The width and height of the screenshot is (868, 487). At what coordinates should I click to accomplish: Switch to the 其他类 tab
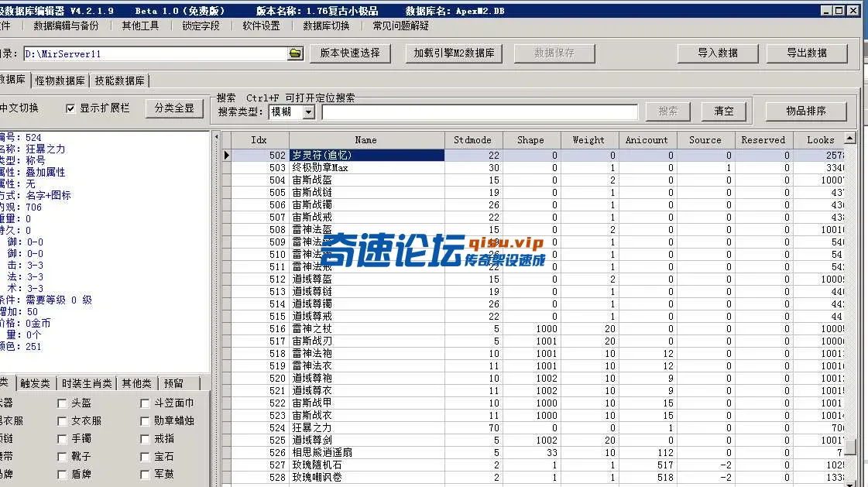137,383
